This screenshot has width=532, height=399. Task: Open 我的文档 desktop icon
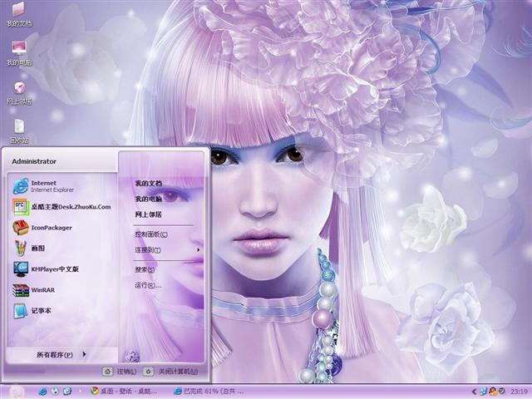[19, 15]
